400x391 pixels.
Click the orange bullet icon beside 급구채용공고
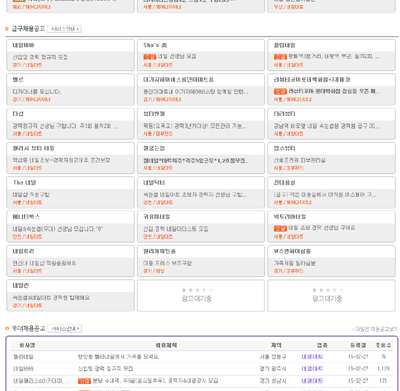(x=7, y=29)
